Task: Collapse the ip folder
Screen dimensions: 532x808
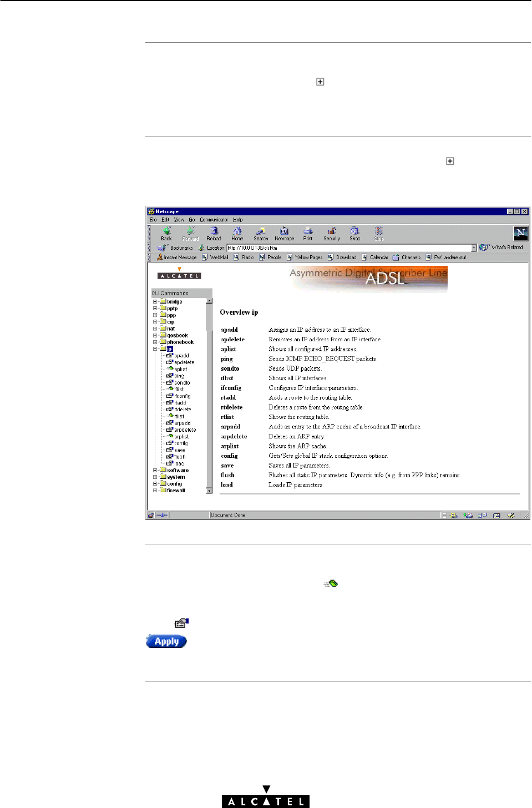Action: click(155, 349)
